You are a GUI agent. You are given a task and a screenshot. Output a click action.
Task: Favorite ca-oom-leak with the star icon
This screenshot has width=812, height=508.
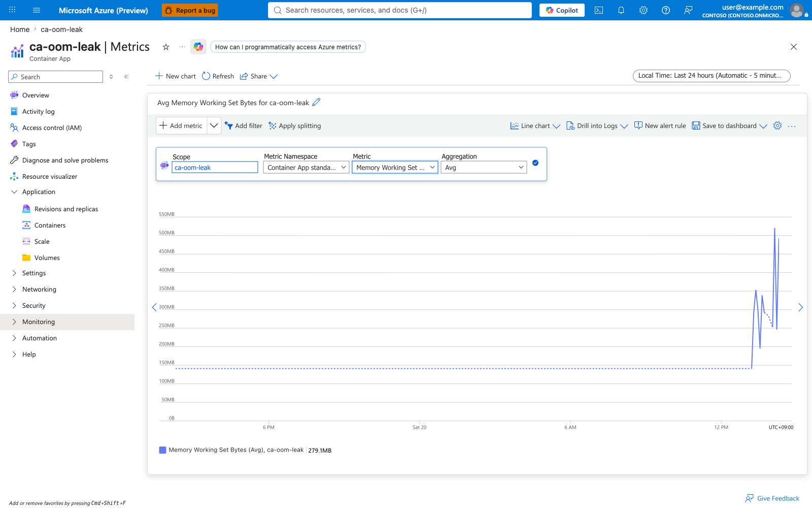(x=166, y=47)
